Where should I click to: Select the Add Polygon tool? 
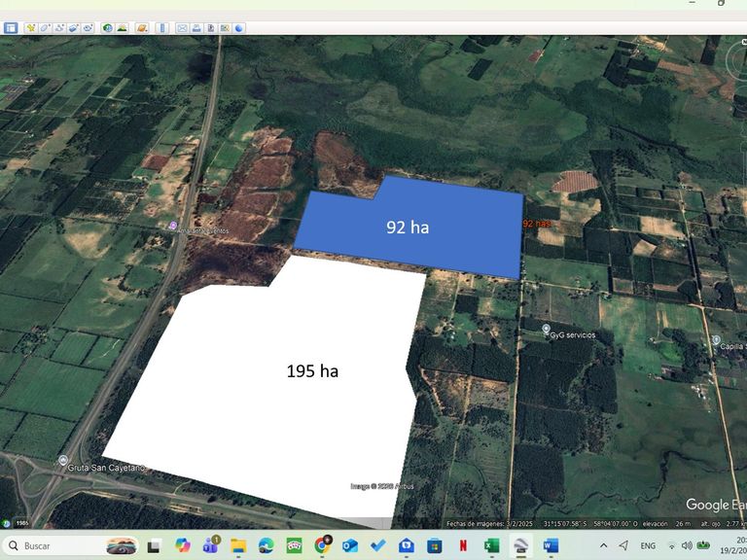pos(46,28)
